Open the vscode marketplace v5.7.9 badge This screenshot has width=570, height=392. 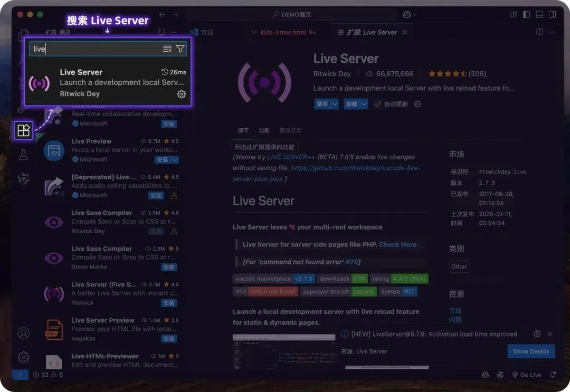click(274, 279)
